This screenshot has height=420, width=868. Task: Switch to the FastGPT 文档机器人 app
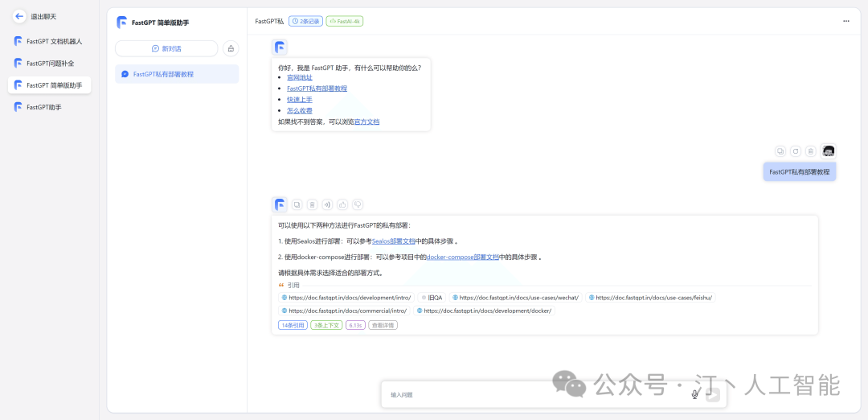(53, 41)
